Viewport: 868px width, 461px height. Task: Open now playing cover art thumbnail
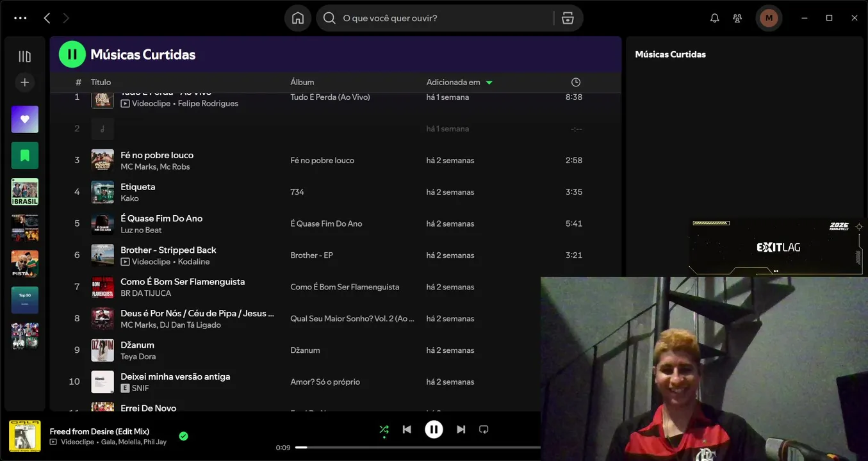pyautogui.click(x=25, y=436)
